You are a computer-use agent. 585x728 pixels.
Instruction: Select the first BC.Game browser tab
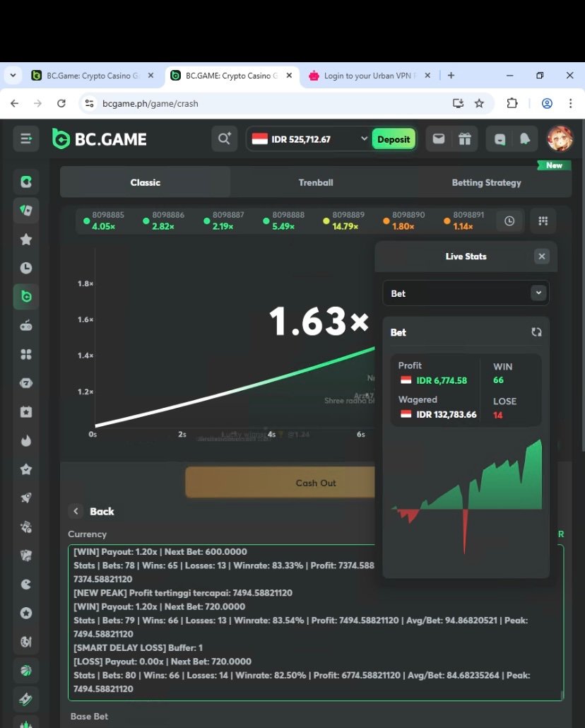(93, 76)
